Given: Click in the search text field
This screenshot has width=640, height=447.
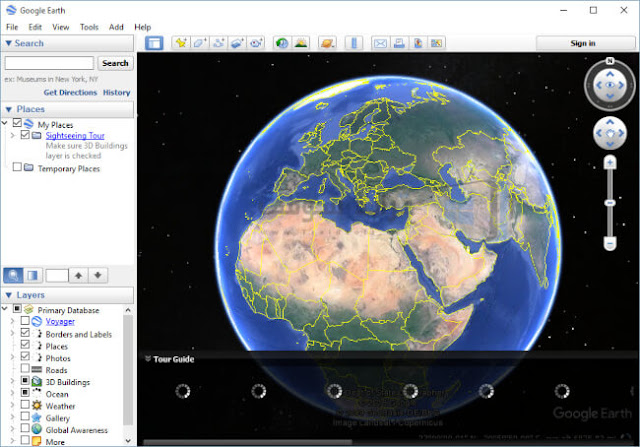Looking at the screenshot, I should tap(49, 63).
